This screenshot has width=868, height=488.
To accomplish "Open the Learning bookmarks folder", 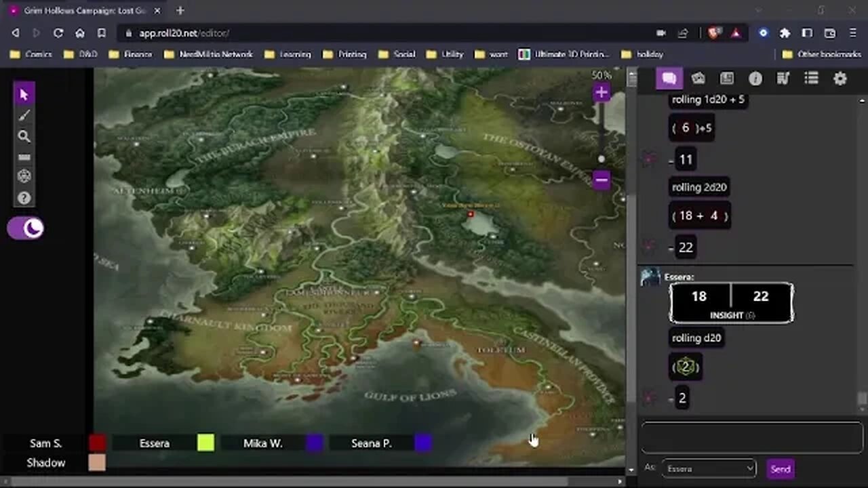I will click(288, 54).
